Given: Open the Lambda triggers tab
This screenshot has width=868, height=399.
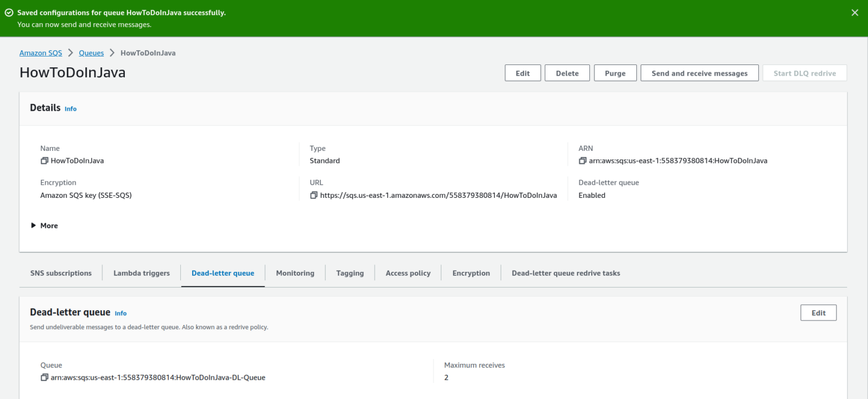Looking at the screenshot, I should click(141, 273).
